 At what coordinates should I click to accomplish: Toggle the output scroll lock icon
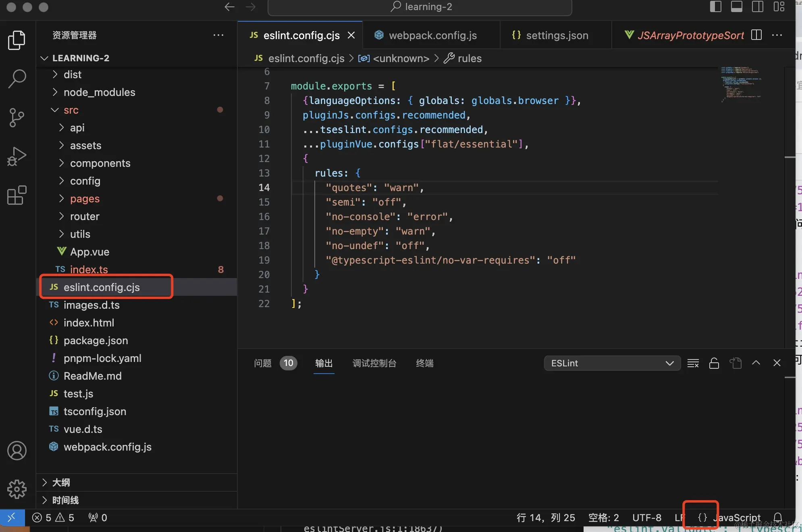(x=714, y=363)
